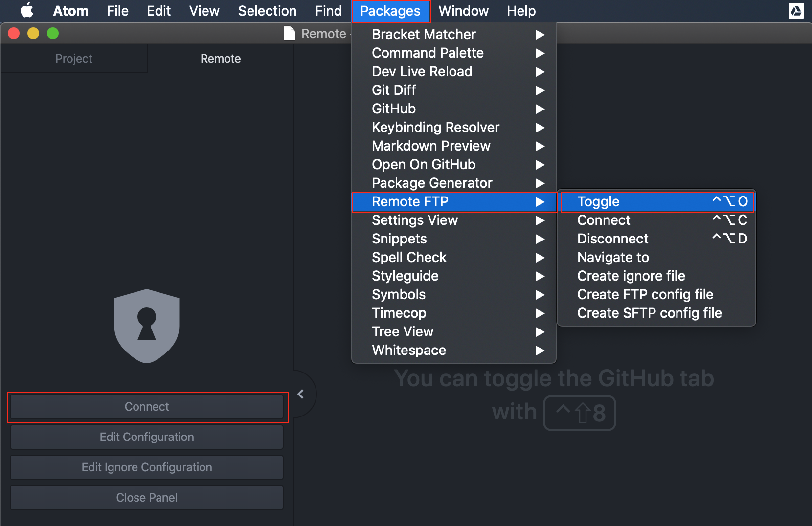The height and width of the screenshot is (526, 812).
Task: Expand the Tree View submenu
Action: coord(454,331)
